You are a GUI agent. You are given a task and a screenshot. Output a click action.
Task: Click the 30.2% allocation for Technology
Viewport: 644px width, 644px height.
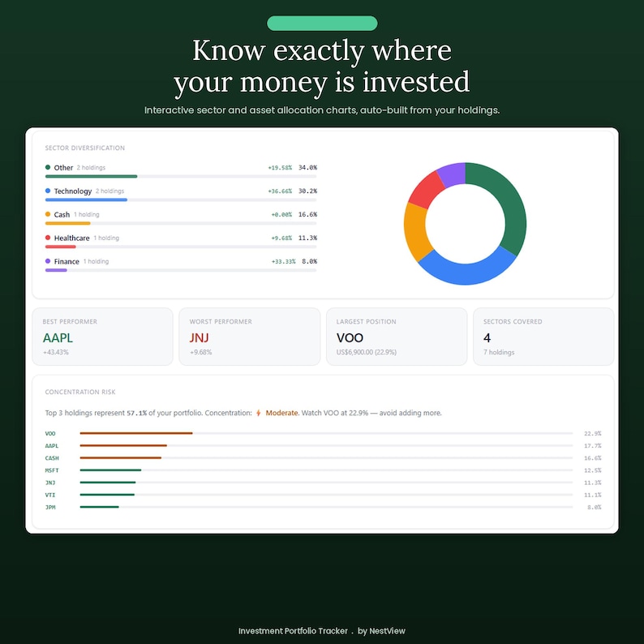point(307,191)
